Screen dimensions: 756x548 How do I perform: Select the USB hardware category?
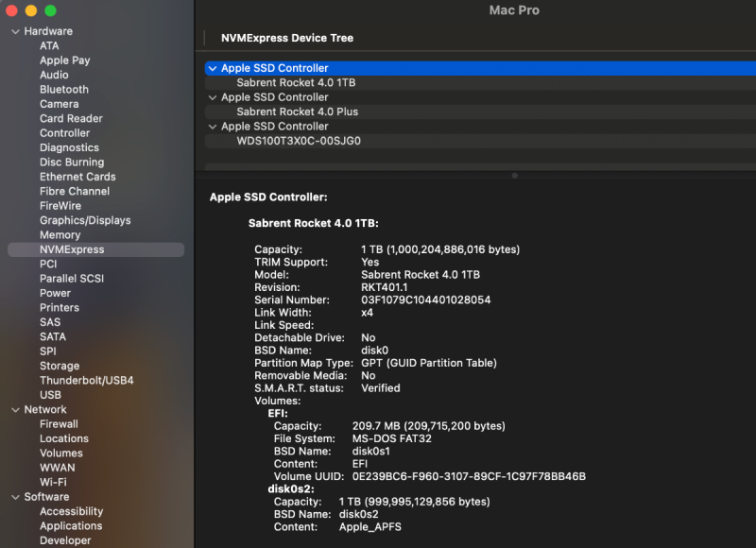[50, 395]
